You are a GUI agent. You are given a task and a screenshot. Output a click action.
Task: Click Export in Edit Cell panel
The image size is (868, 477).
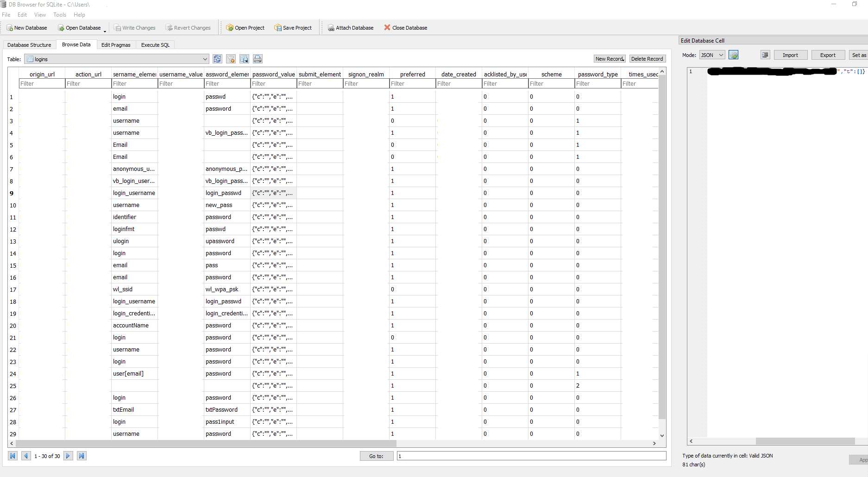point(827,55)
